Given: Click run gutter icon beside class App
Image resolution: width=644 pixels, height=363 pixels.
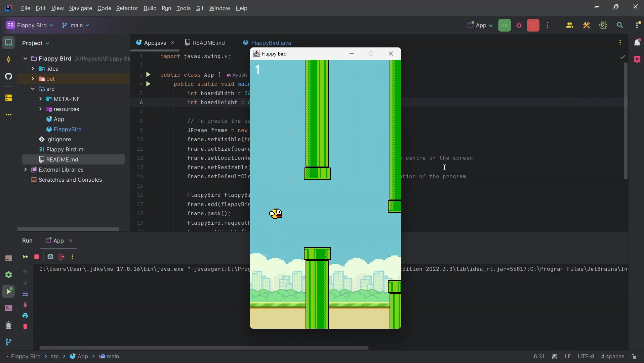Looking at the screenshot, I should point(149,75).
